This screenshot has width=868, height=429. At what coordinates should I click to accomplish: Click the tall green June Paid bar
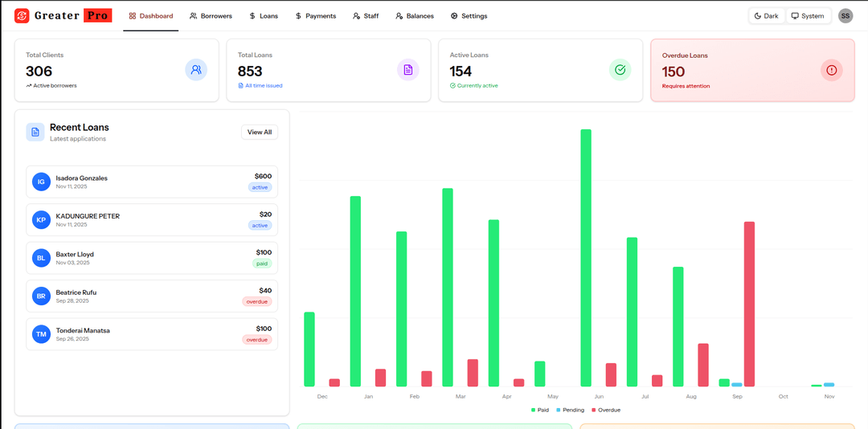pos(586,257)
